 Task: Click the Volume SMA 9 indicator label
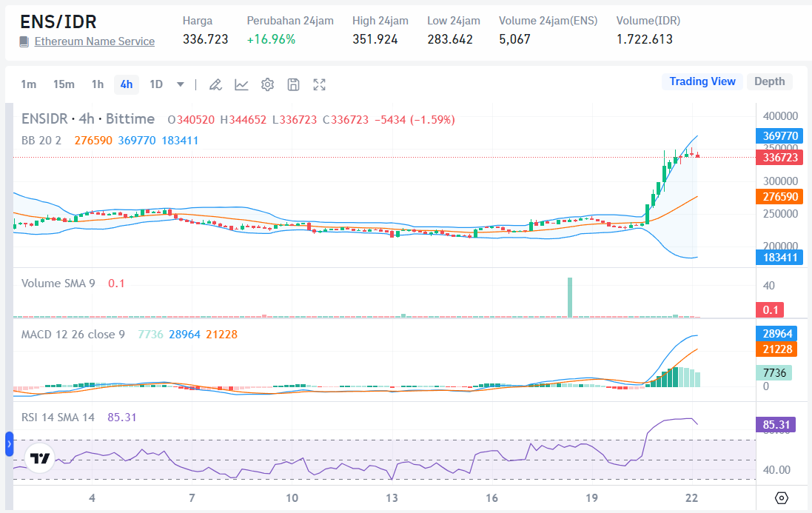[x=58, y=284]
